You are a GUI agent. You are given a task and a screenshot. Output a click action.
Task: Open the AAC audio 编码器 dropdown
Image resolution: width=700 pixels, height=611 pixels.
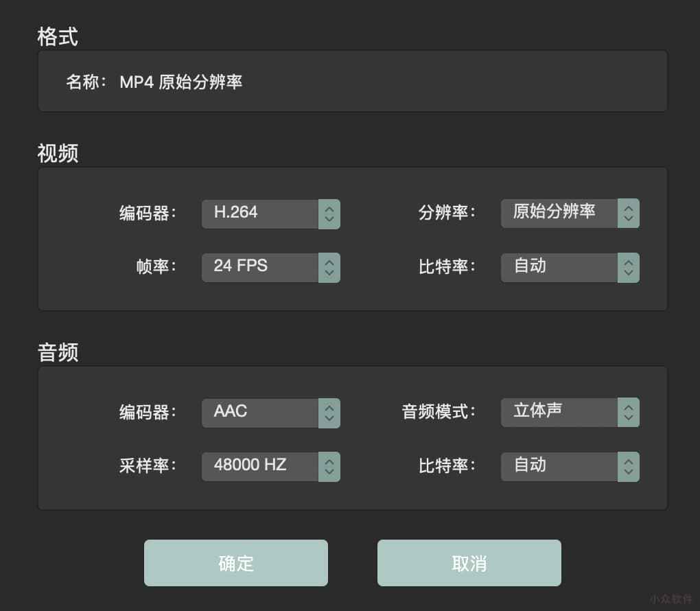[261, 413]
